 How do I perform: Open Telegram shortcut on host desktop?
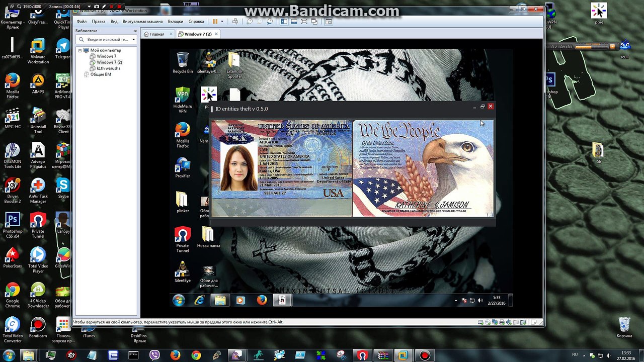[63, 49]
